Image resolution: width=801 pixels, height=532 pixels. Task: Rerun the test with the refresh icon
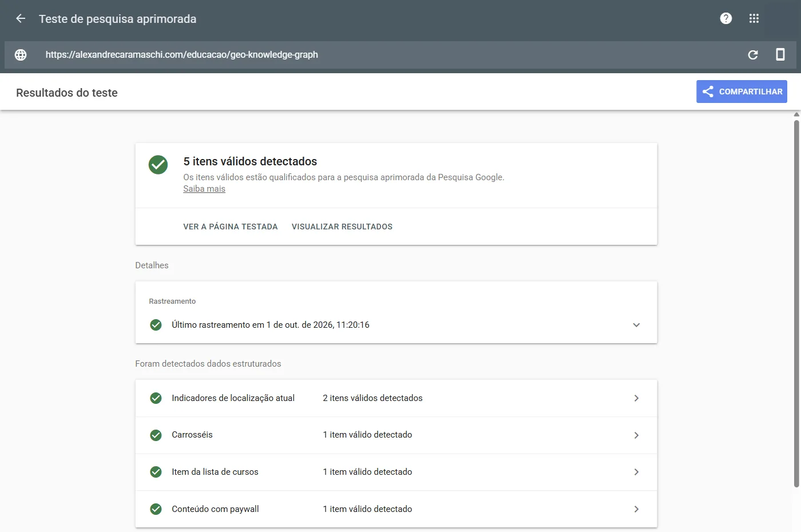click(x=753, y=55)
